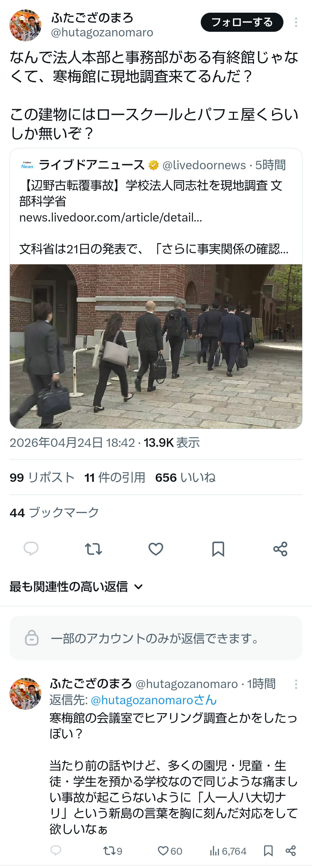Repost the reply showing 9 reposts
312x868 pixels.
pos(113,851)
